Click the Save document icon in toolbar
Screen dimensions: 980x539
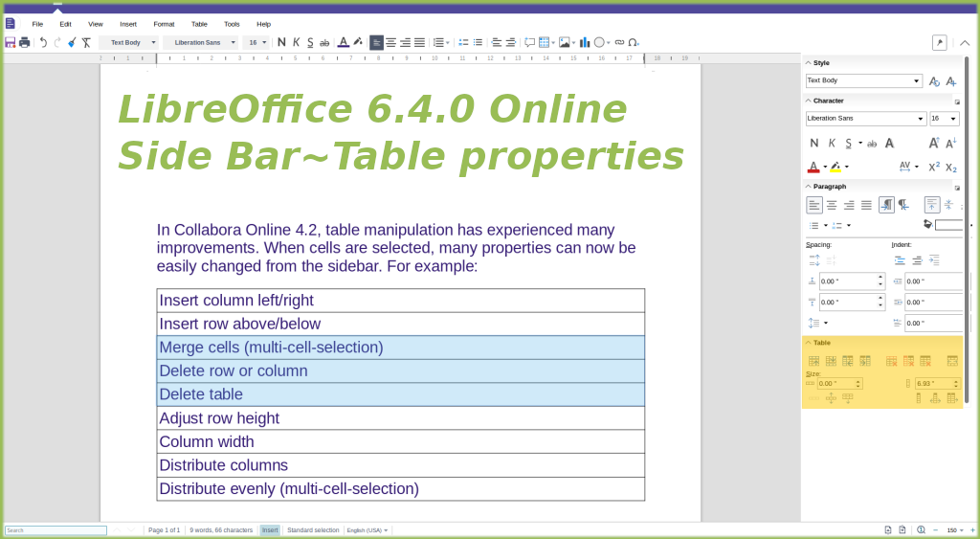10,42
